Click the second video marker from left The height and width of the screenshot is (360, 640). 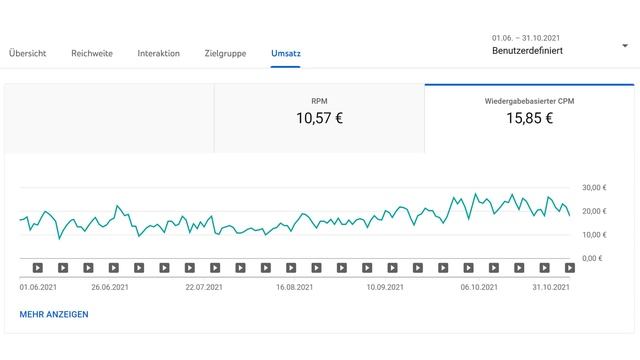coord(63,268)
